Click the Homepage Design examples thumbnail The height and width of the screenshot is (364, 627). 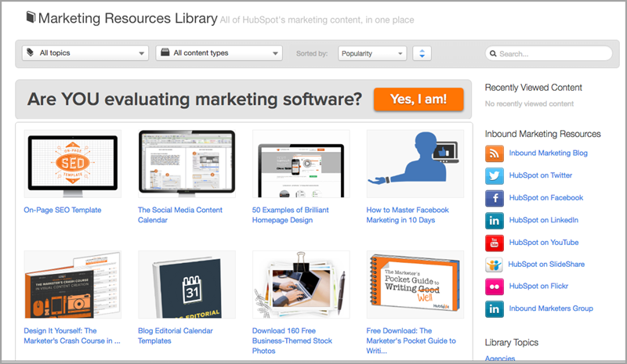click(301, 164)
